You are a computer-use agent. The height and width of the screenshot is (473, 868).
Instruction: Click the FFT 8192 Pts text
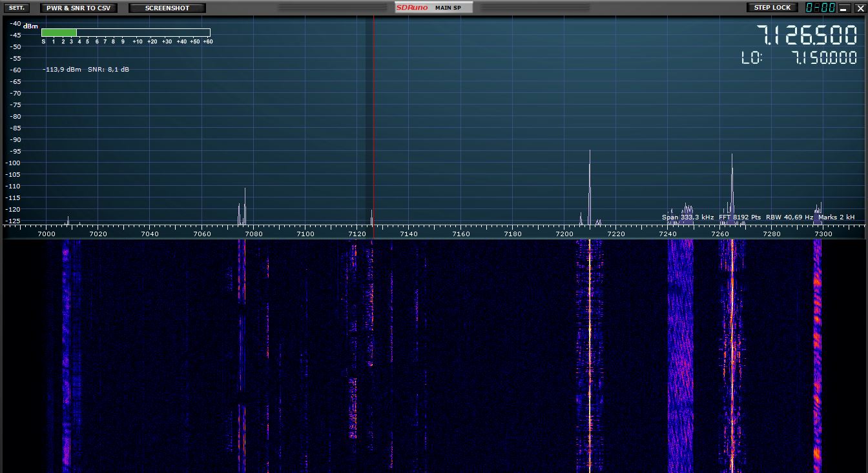point(739,217)
